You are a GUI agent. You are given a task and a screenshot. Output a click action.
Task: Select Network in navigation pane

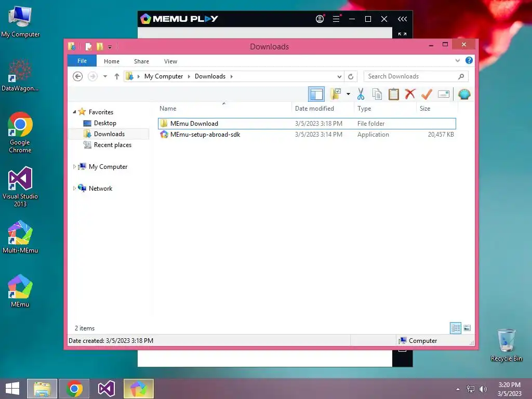100,188
